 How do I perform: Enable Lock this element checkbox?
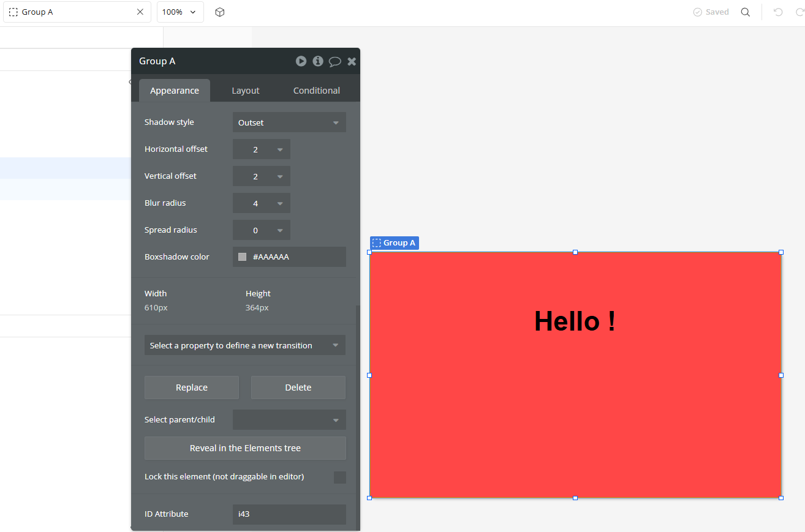pyautogui.click(x=340, y=477)
